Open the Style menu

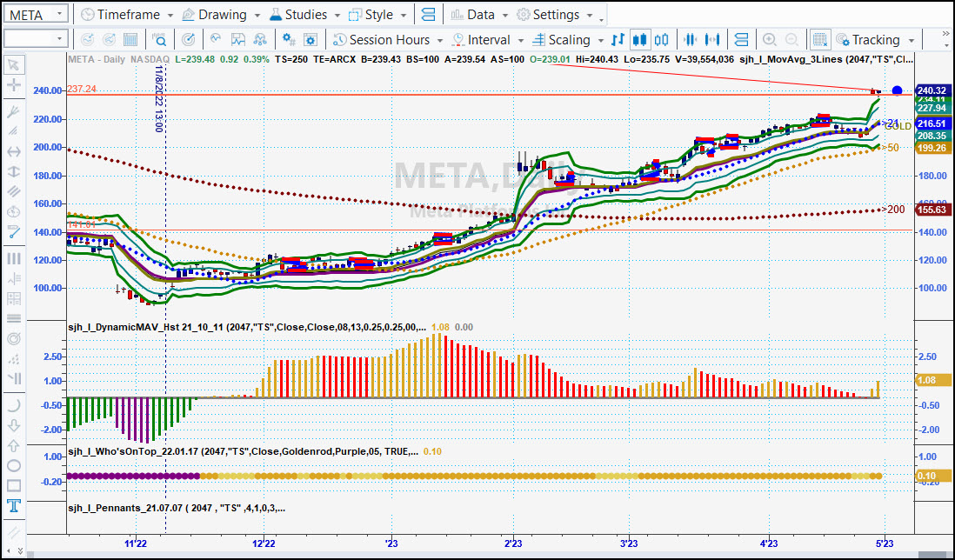(378, 15)
